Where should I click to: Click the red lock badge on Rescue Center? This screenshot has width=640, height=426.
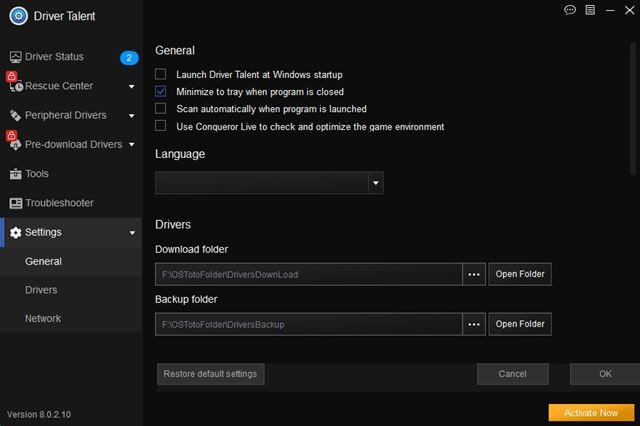click(x=11, y=76)
